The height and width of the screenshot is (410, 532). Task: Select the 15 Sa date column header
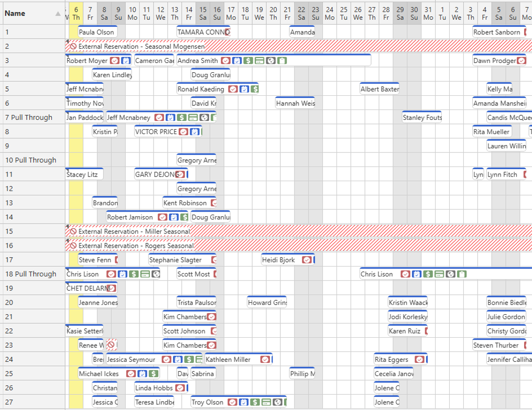pyautogui.click(x=202, y=13)
